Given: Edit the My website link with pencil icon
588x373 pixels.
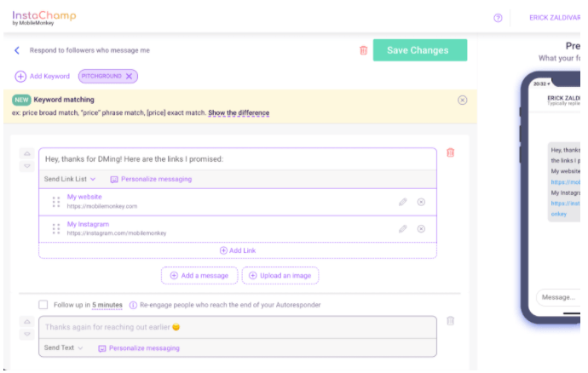Looking at the screenshot, I should [x=403, y=202].
